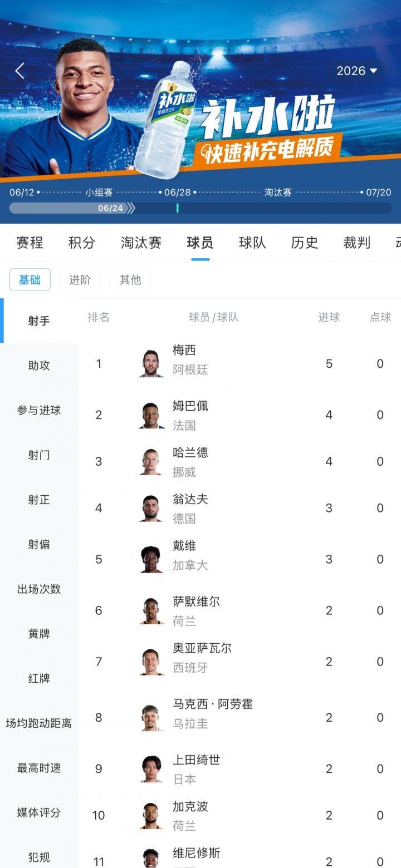Switch to the 赛程 tab

click(x=30, y=243)
